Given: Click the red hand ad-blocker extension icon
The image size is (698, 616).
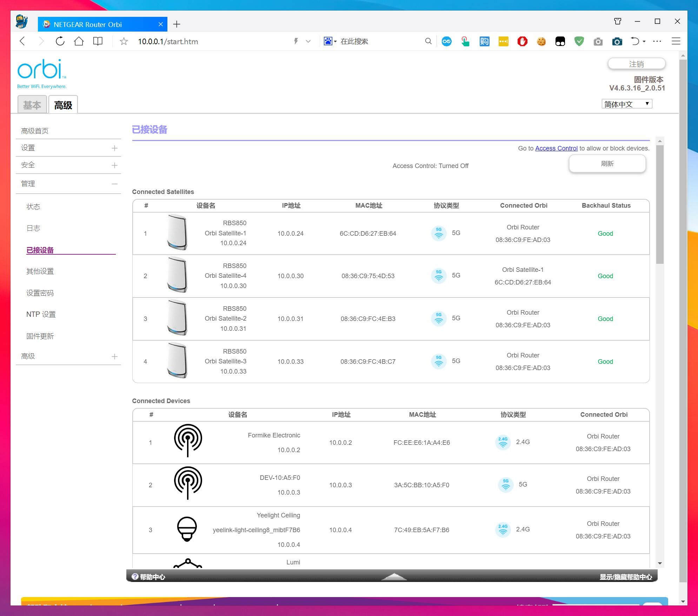Looking at the screenshot, I should (x=522, y=41).
